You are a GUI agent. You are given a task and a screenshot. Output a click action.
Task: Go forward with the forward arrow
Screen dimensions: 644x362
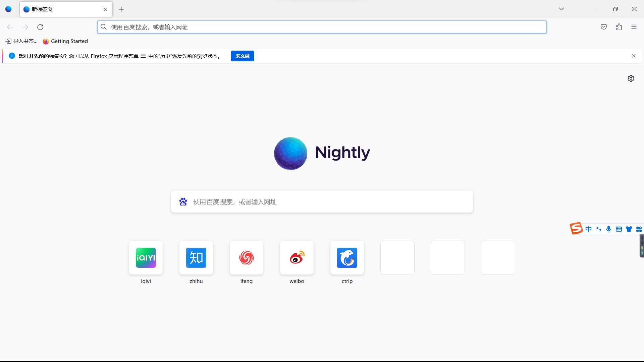(25, 27)
